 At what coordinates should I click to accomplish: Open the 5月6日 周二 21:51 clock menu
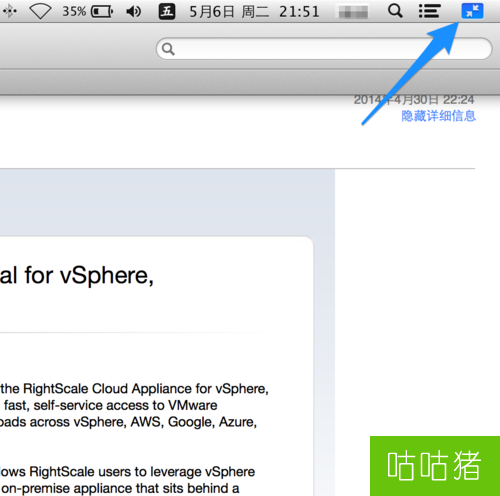pyautogui.click(x=254, y=12)
